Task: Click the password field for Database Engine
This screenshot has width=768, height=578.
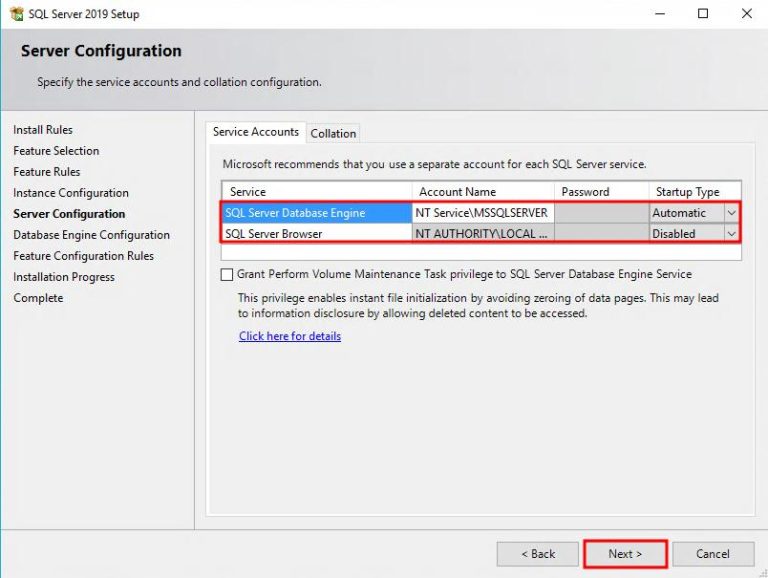Action: [x=601, y=213]
